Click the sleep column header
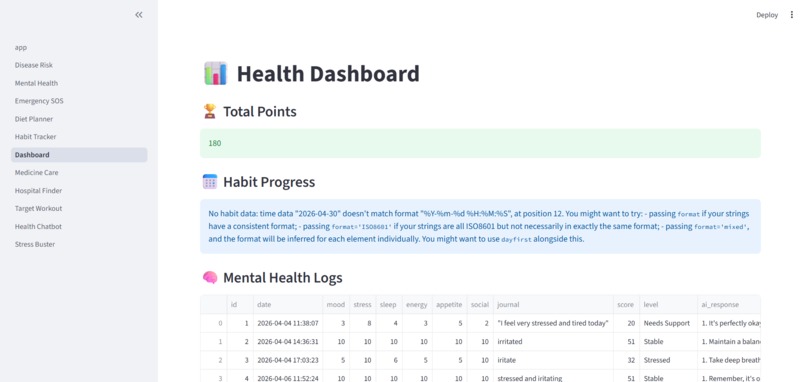 (389, 304)
